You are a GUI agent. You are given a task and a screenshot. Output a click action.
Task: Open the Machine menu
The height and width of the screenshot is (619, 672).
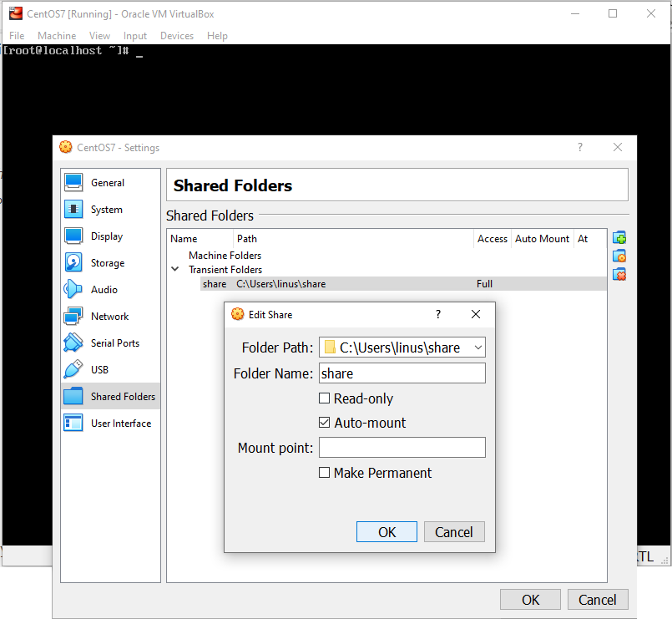click(x=57, y=36)
